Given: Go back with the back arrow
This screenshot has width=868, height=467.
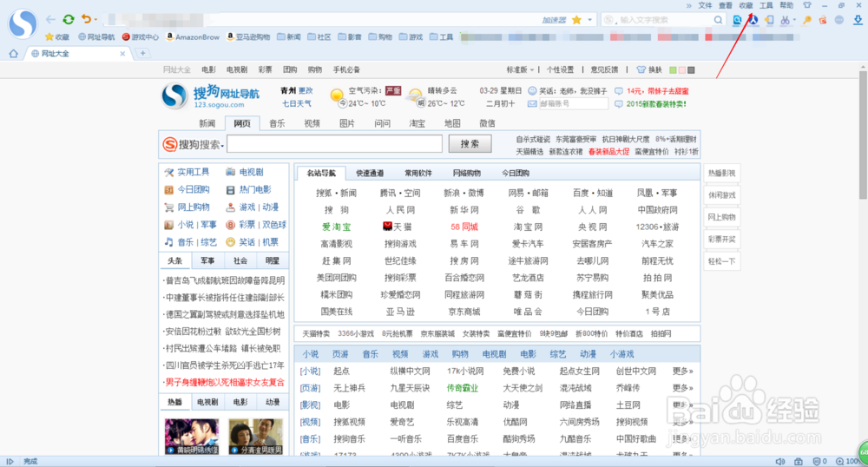Looking at the screenshot, I should [x=50, y=20].
